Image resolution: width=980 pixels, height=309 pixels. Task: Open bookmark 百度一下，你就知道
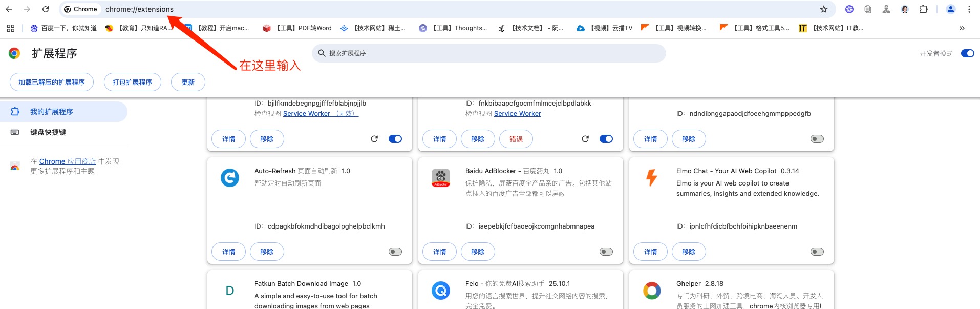click(63, 28)
